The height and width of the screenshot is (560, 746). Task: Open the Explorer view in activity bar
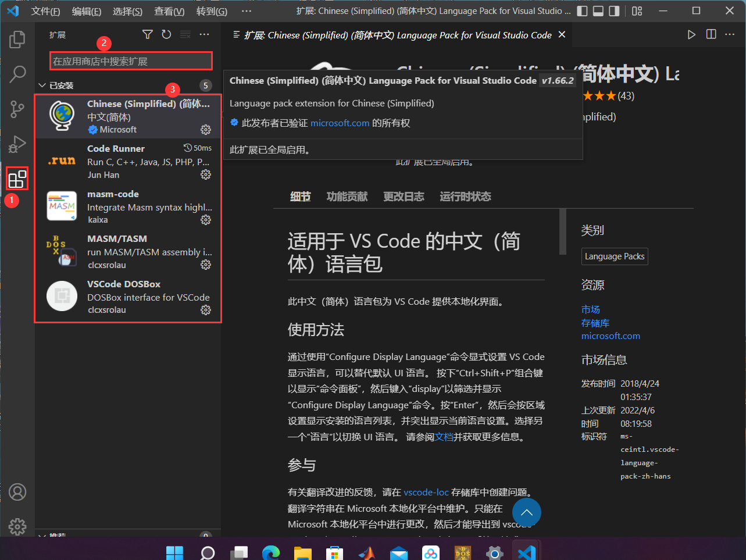(x=17, y=40)
